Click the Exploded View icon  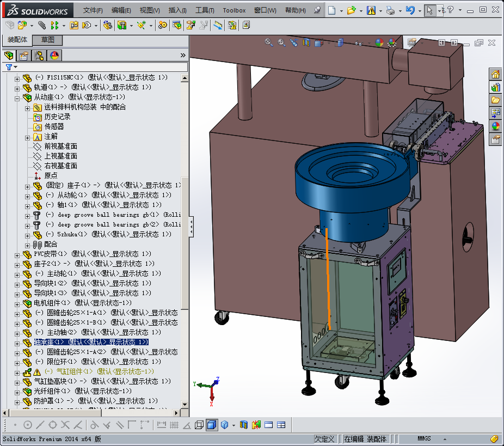tap(191, 25)
